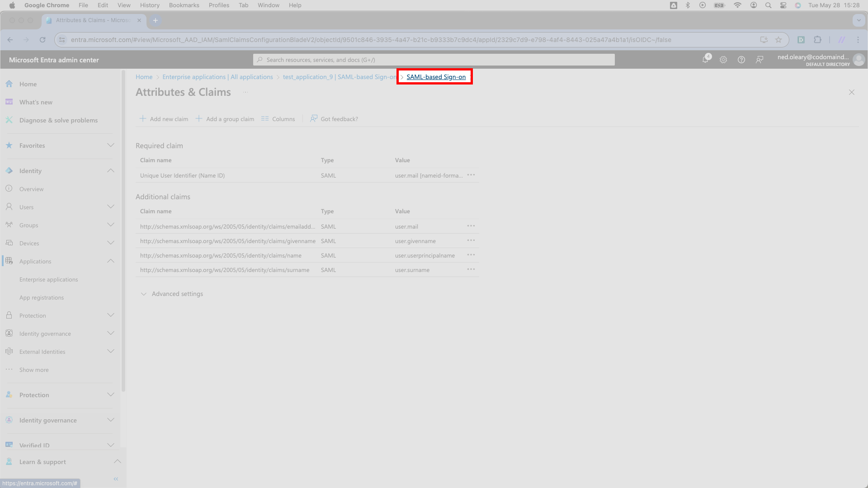The image size is (868, 488).
Task: Open ellipsis menu for the surname claim row
Action: (471, 269)
